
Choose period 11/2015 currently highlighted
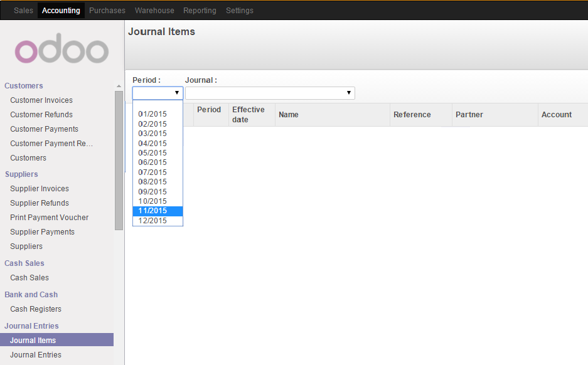coord(152,211)
